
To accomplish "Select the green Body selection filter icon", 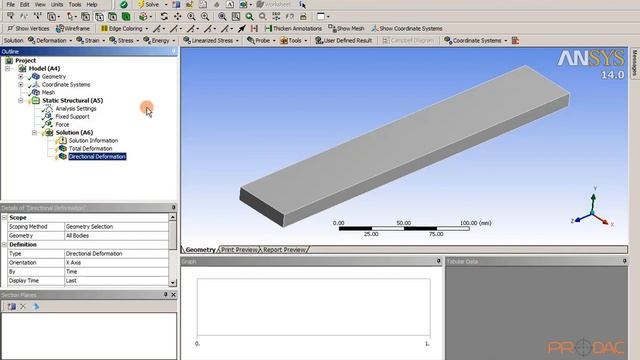I will (x=126, y=16).
